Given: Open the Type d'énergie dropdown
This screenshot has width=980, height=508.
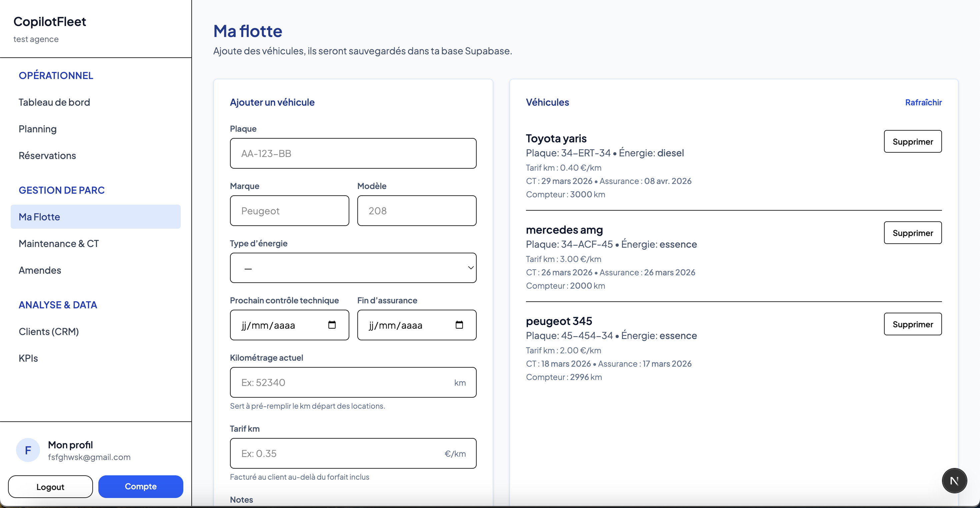Looking at the screenshot, I should click(x=353, y=268).
